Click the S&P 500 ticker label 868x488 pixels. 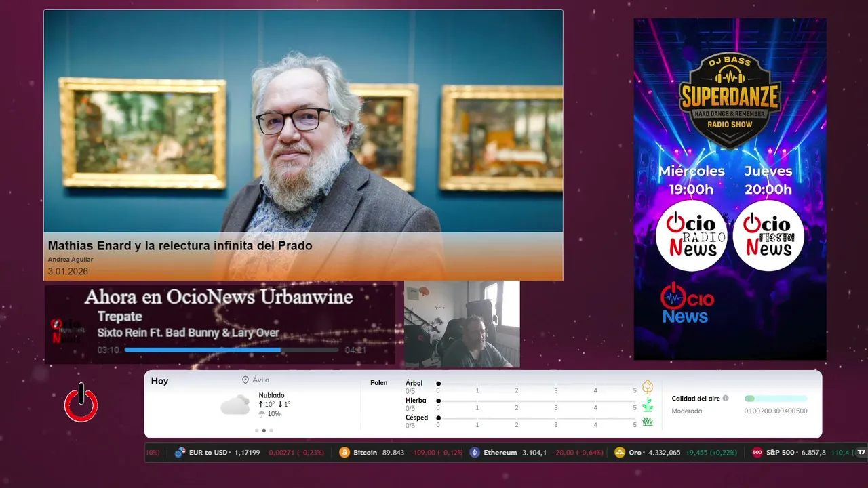[780, 452]
